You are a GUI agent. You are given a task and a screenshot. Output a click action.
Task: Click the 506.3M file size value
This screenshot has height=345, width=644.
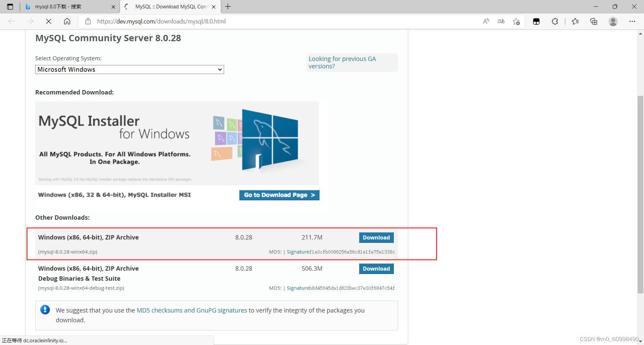(312, 269)
